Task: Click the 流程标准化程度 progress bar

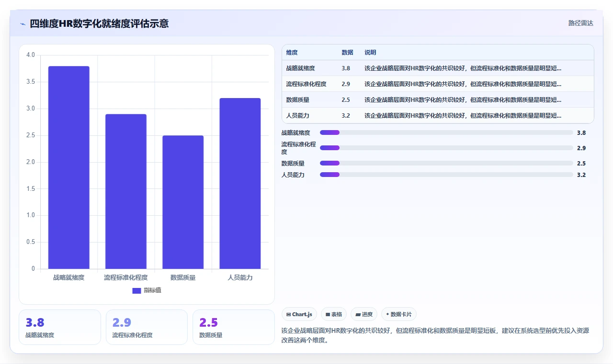Action: point(446,148)
